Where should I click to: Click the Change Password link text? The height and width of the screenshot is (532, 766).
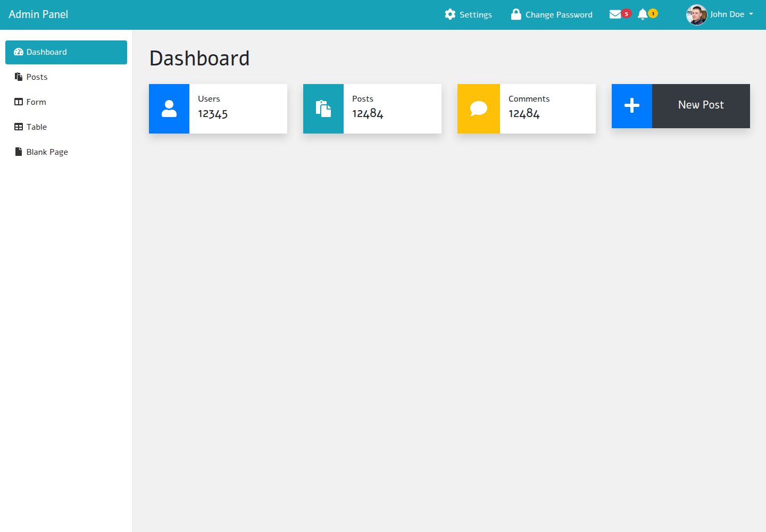pos(559,15)
